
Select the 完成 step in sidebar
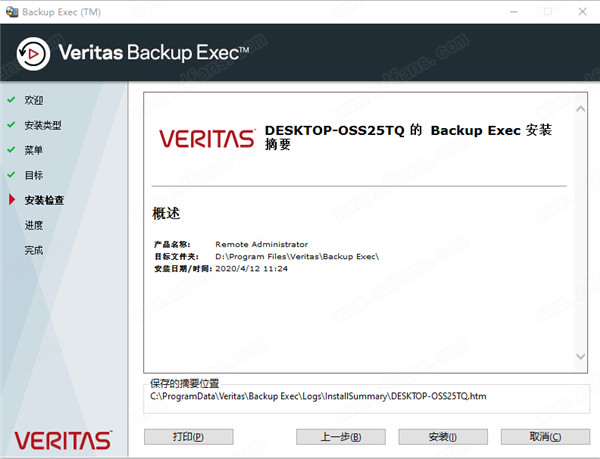click(34, 250)
